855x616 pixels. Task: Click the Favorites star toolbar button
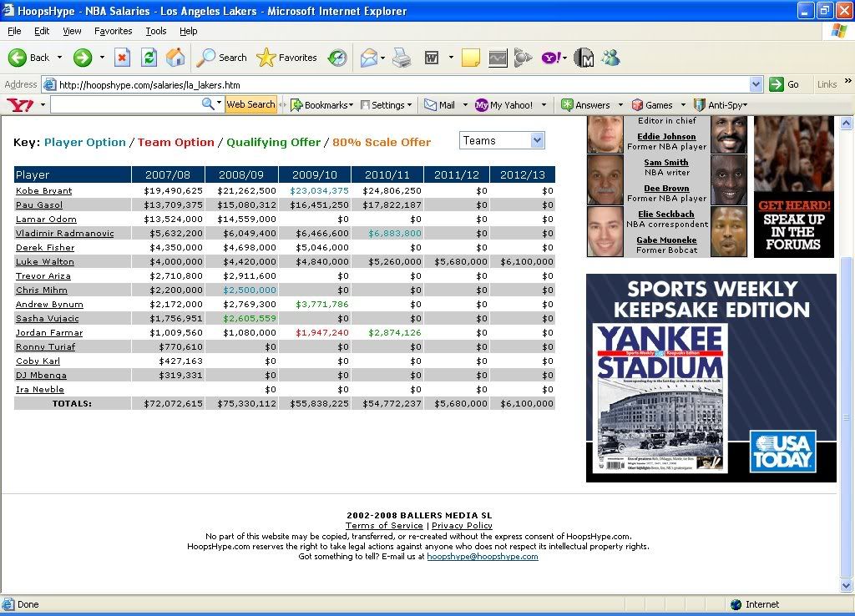coord(286,58)
